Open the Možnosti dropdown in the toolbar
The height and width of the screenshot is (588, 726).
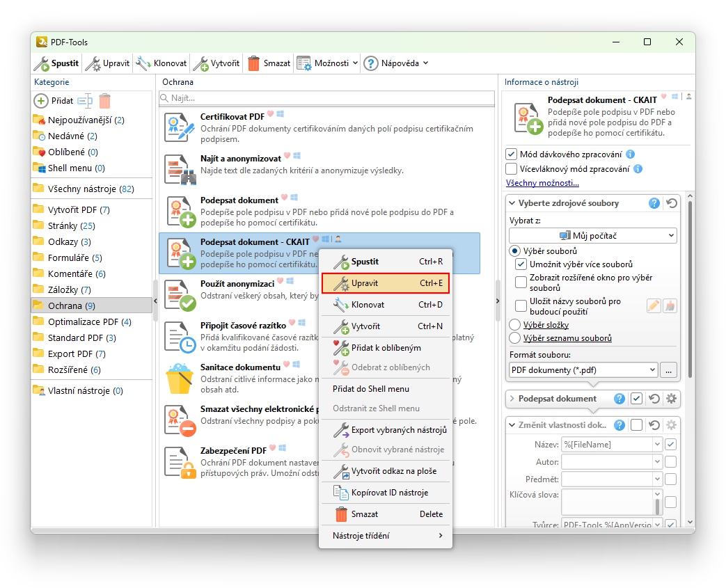pyautogui.click(x=327, y=63)
